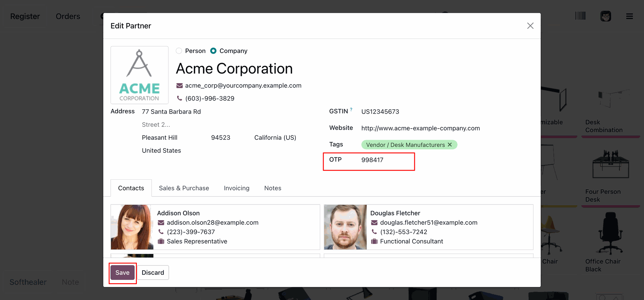Open Douglas Fletcher contact photo

tap(345, 227)
